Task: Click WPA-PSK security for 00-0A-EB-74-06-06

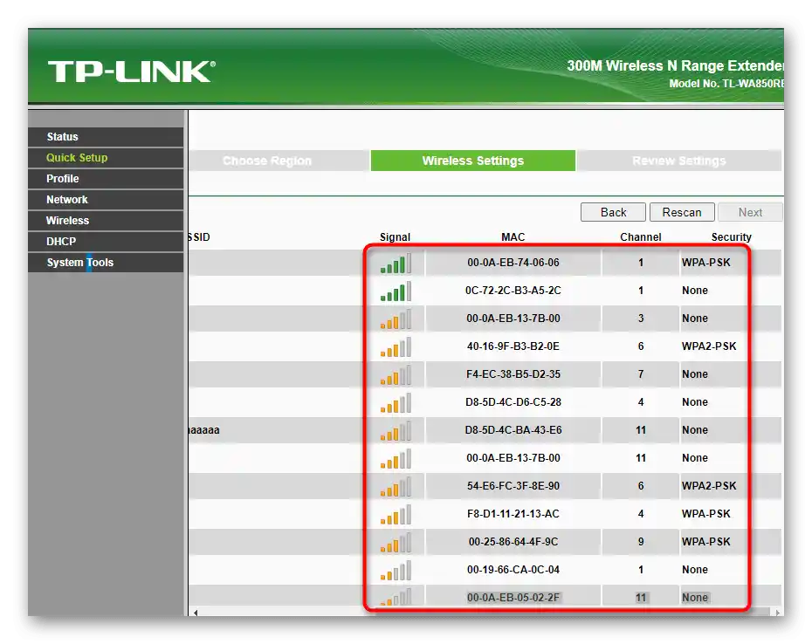Action: point(705,263)
